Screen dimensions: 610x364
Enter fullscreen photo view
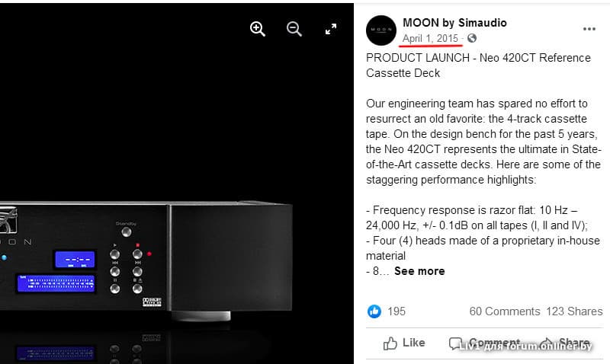pos(331,29)
